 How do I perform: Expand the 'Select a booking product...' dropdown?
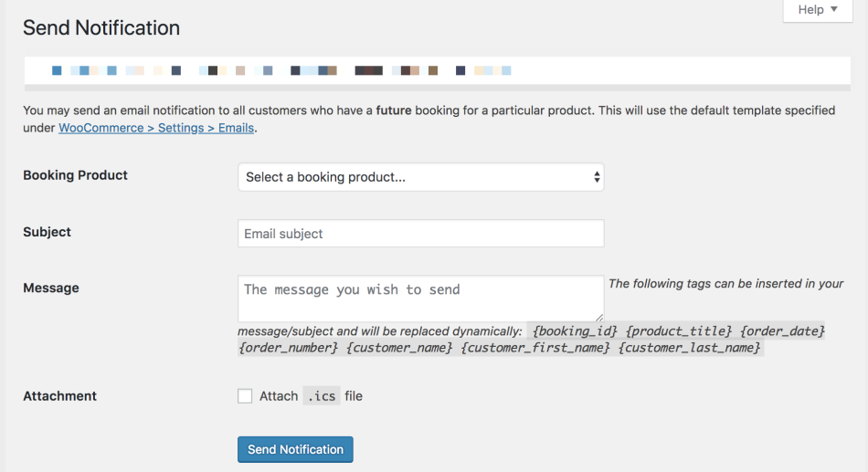pos(420,177)
